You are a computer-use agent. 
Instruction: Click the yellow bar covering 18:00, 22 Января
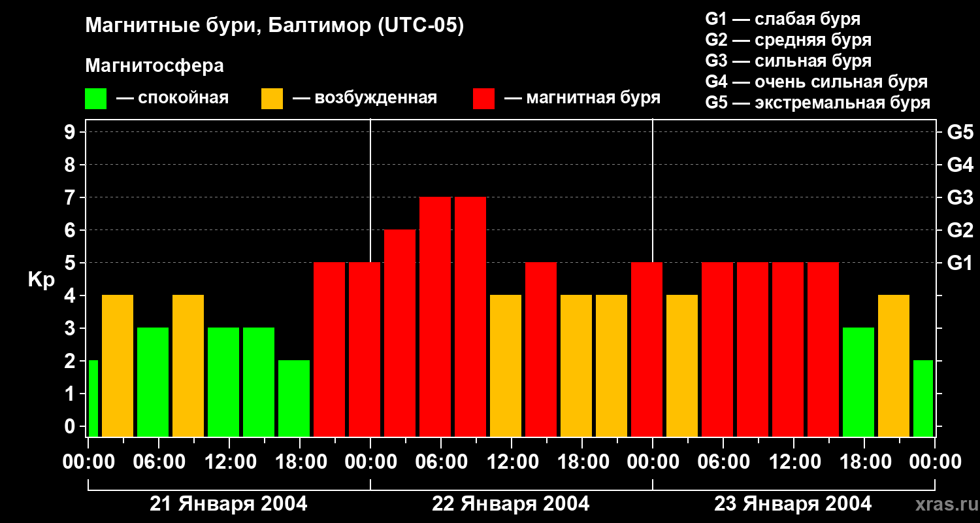576,365
